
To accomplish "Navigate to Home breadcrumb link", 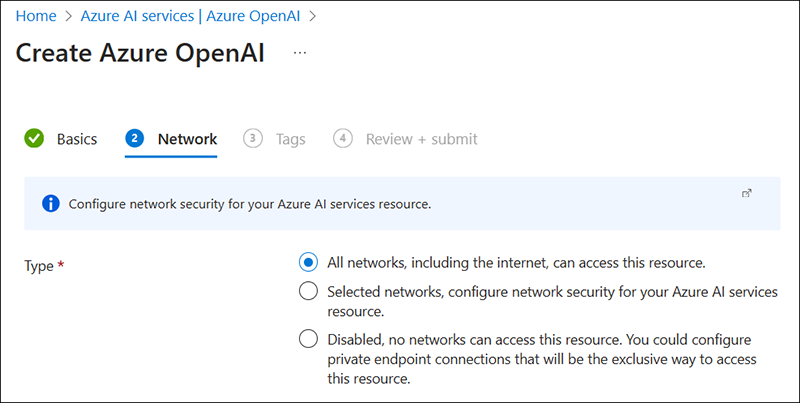I will coord(35,16).
